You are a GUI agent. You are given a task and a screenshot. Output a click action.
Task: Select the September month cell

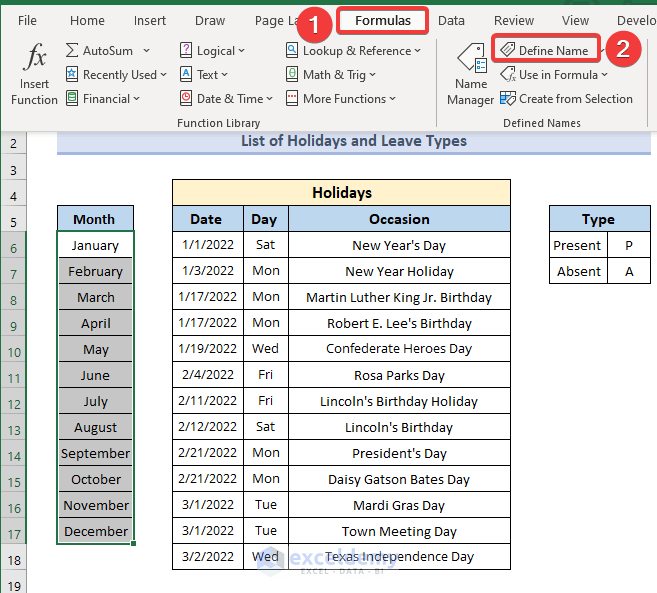pos(96,453)
